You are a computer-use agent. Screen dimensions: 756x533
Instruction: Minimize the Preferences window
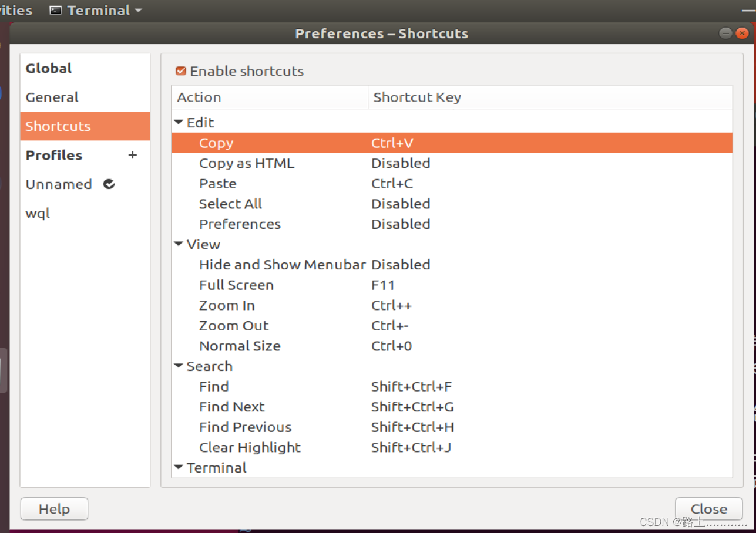[x=726, y=33]
